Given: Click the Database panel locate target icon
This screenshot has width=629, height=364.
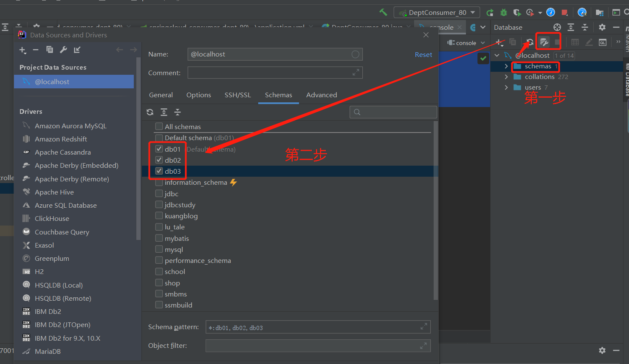Looking at the screenshot, I should pyautogui.click(x=557, y=27).
